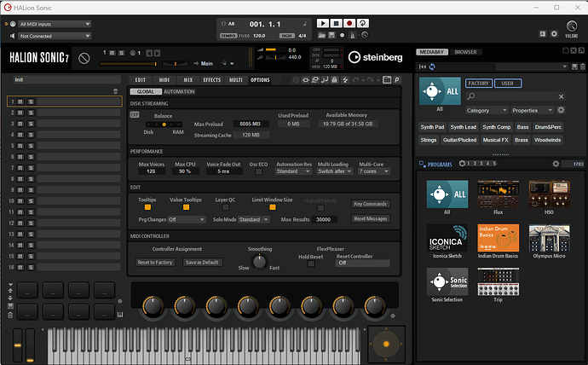Viewport: 588px width, 365px height.
Task: Enable the Layer QC checkbox
Action: 225,207
